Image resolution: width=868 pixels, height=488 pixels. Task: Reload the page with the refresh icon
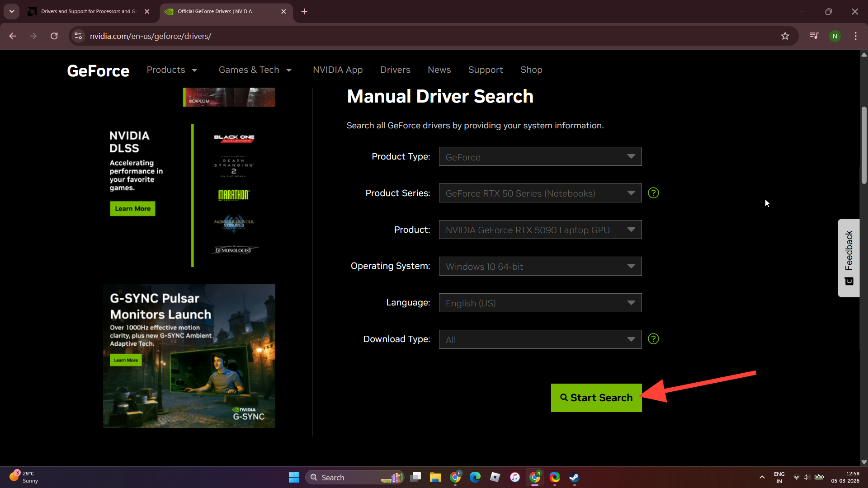(54, 36)
